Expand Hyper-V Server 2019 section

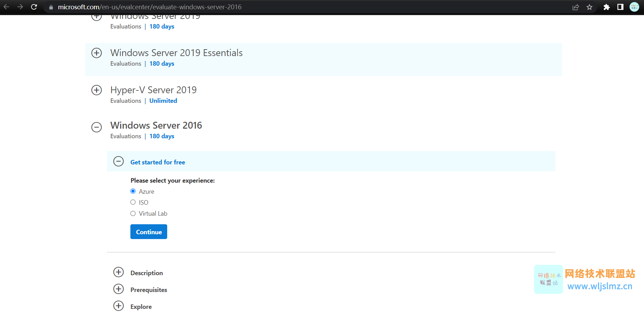coord(97,90)
